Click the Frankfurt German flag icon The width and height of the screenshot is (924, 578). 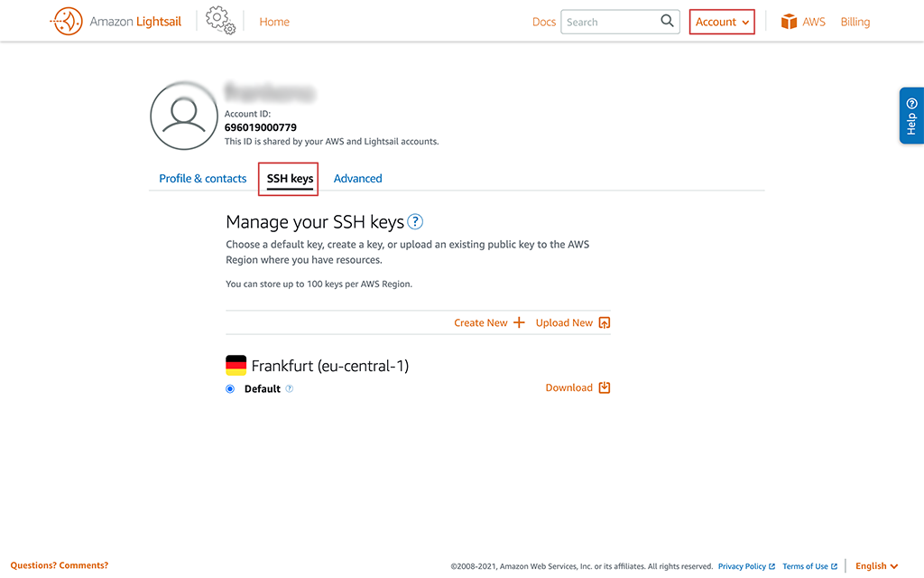236,366
